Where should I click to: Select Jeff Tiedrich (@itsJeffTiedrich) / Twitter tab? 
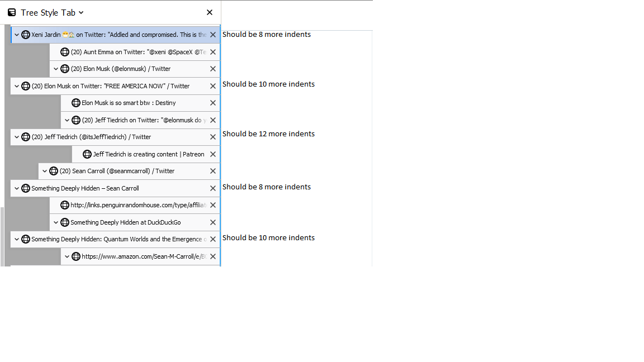coord(115,137)
